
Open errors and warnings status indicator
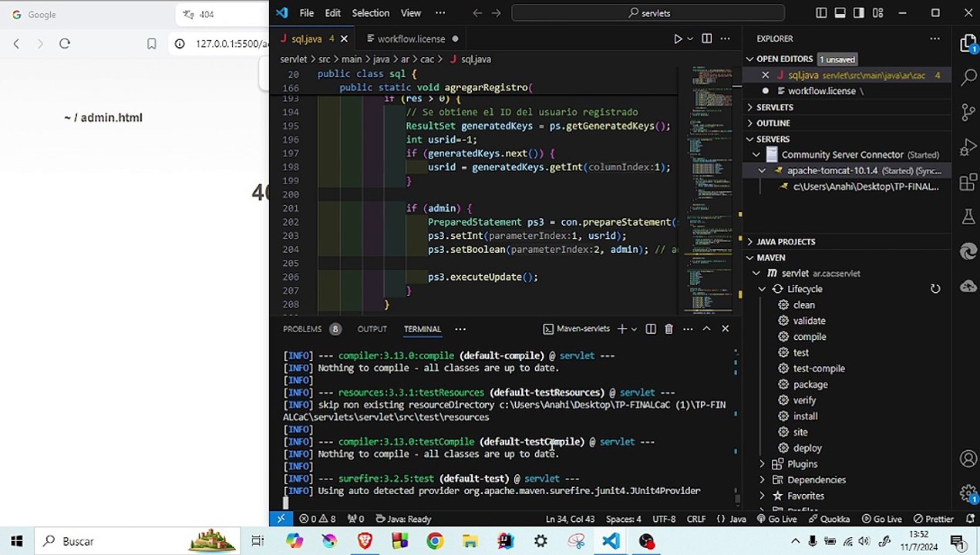317,519
